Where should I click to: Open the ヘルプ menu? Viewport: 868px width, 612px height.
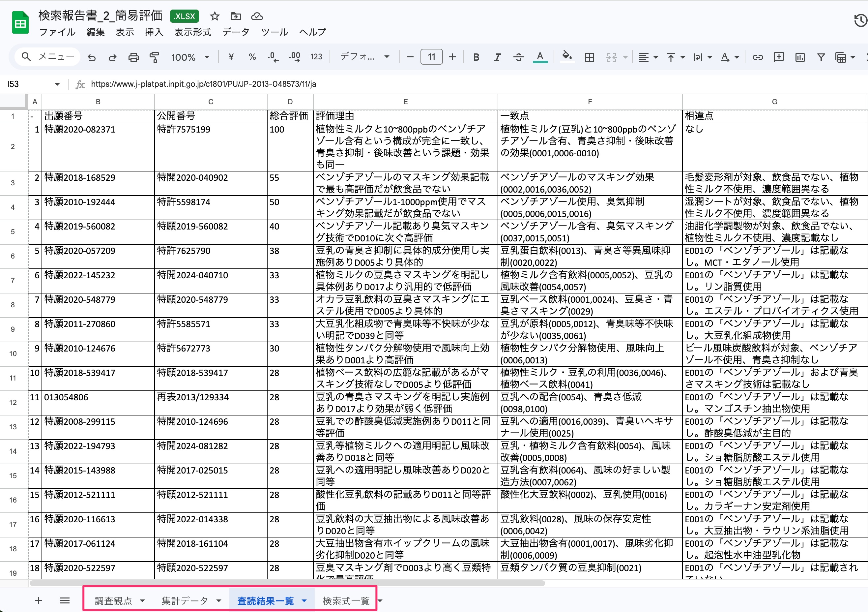coord(313,32)
